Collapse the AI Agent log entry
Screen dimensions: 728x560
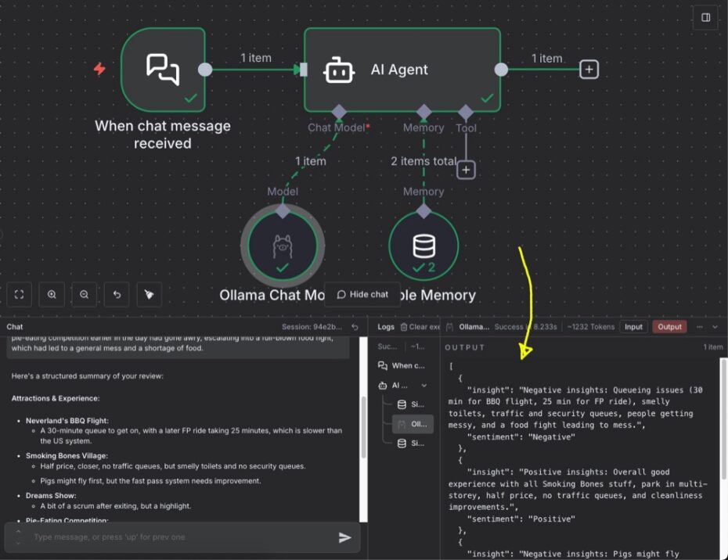pyautogui.click(x=424, y=386)
